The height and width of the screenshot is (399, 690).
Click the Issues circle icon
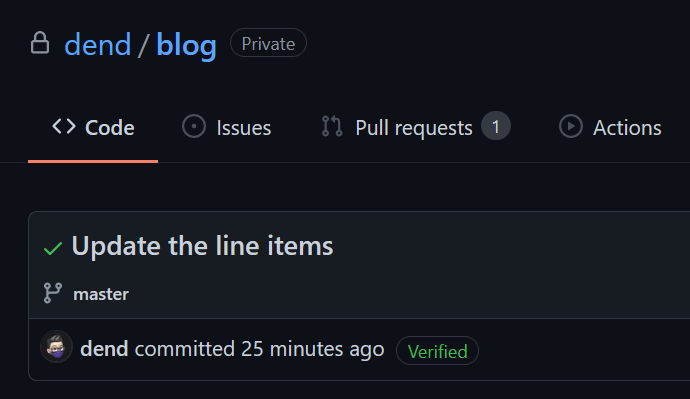[194, 127]
